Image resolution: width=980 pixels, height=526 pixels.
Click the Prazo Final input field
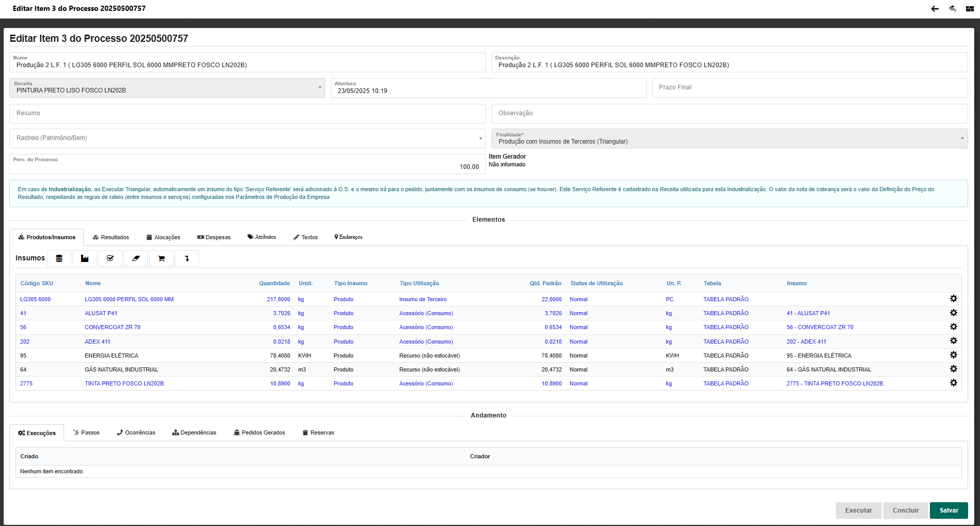[x=809, y=88]
